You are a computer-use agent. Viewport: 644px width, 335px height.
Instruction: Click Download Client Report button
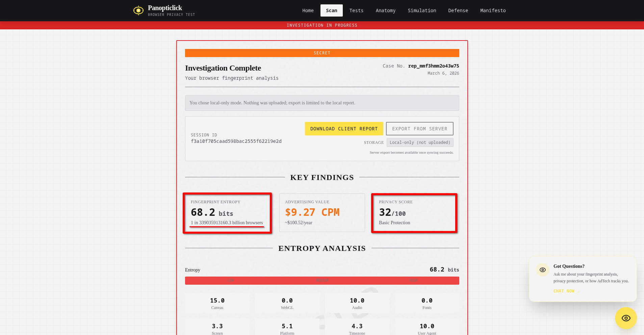pos(344,129)
